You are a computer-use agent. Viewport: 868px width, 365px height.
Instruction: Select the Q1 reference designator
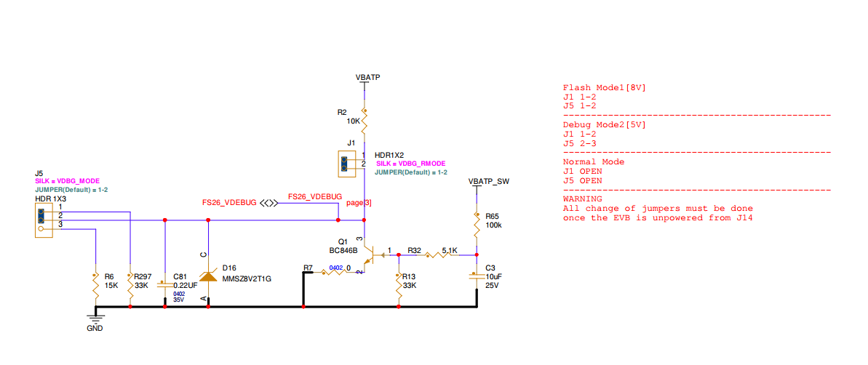[342, 241]
